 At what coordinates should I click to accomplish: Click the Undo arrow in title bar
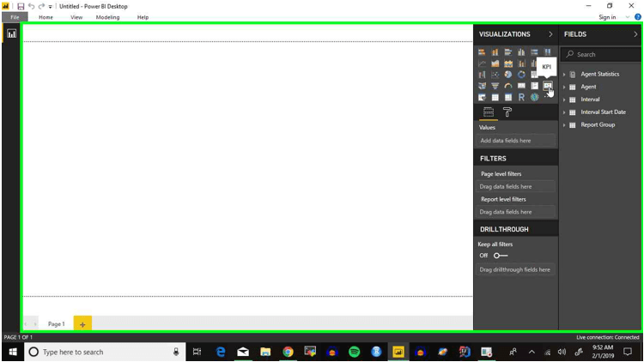click(x=31, y=6)
